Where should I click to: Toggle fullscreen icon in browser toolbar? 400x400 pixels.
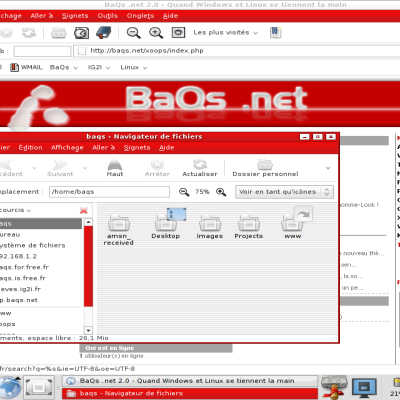coord(178,32)
